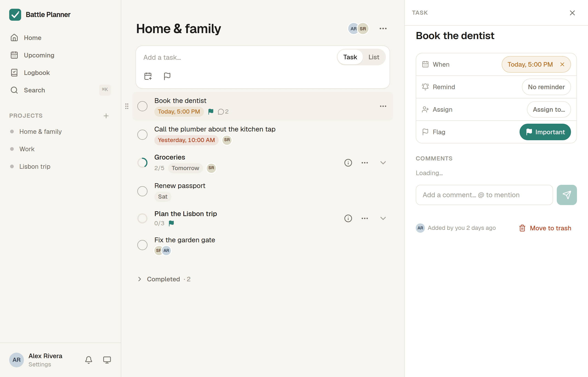Open the Assign to... dropdown
The height and width of the screenshot is (377, 588).
point(549,109)
